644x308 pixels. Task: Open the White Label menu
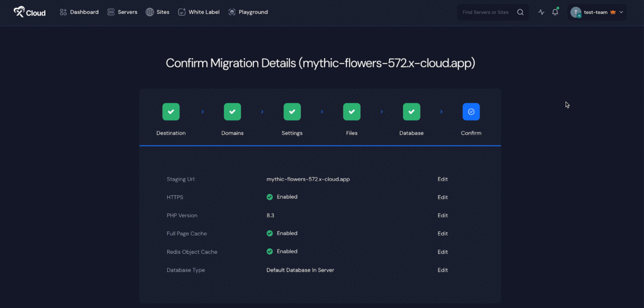click(199, 12)
